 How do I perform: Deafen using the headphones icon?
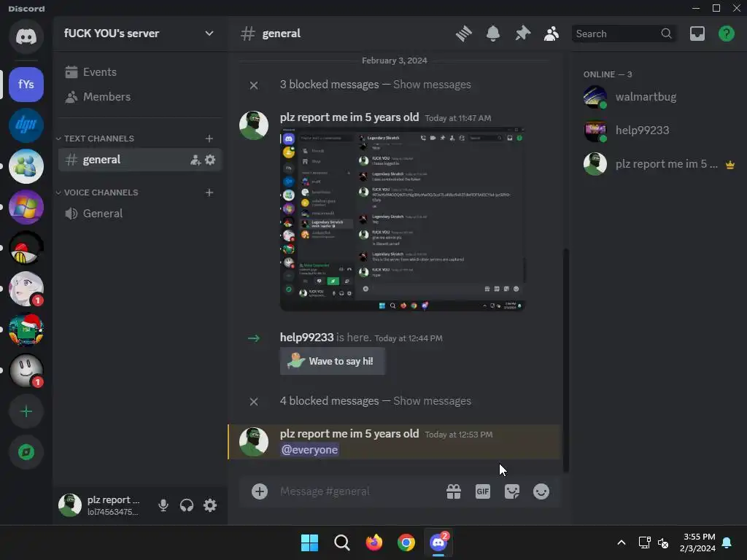click(x=187, y=505)
